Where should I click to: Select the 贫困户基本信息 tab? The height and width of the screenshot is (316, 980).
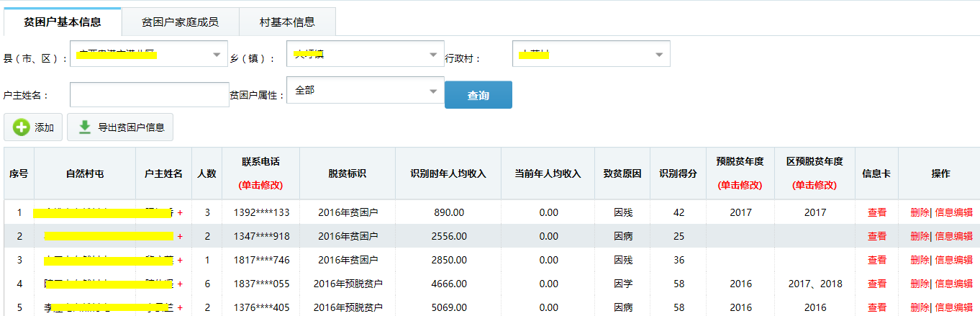point(62,22)
